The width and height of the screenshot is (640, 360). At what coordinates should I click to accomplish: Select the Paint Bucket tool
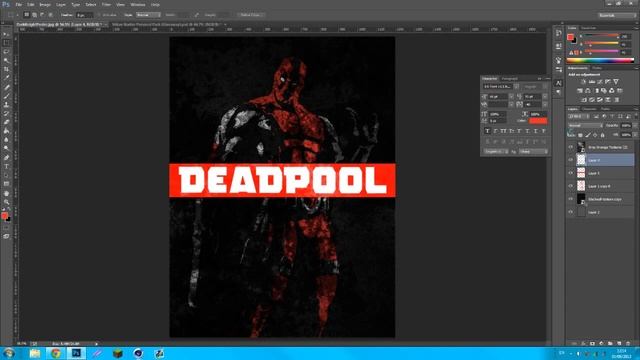click(x=6, y=131)
